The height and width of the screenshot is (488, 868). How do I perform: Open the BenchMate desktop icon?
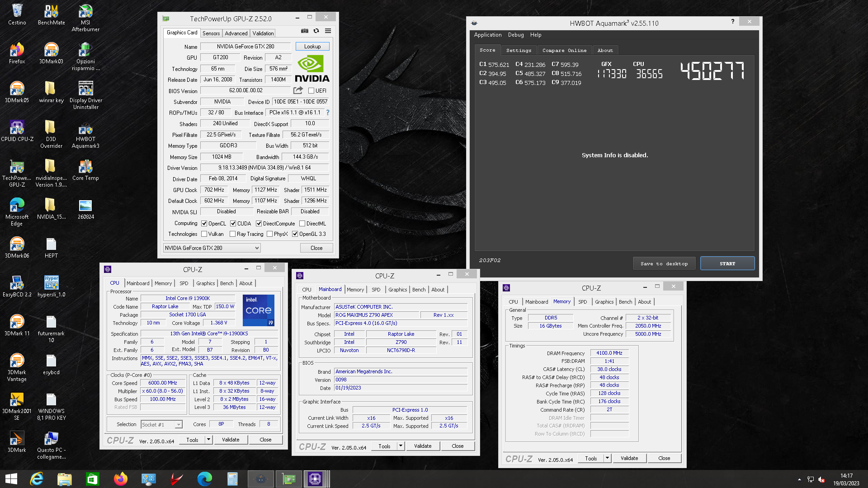coord(51,15)
